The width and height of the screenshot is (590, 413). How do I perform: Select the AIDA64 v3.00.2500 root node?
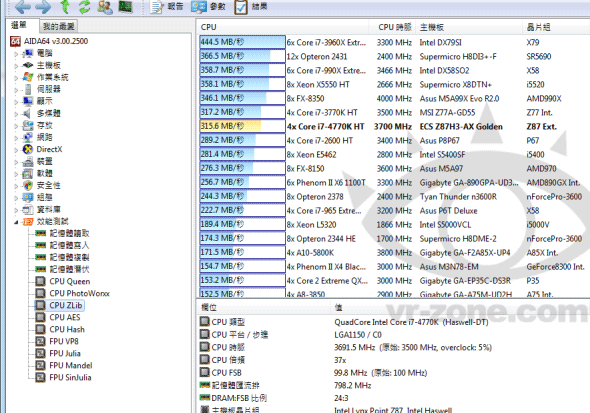point(56,41)
